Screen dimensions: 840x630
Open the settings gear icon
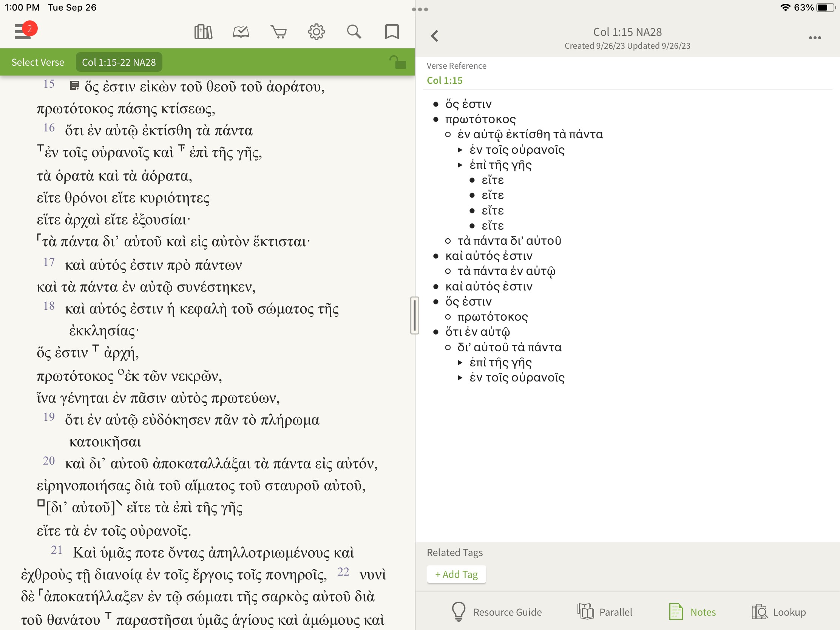317,32
